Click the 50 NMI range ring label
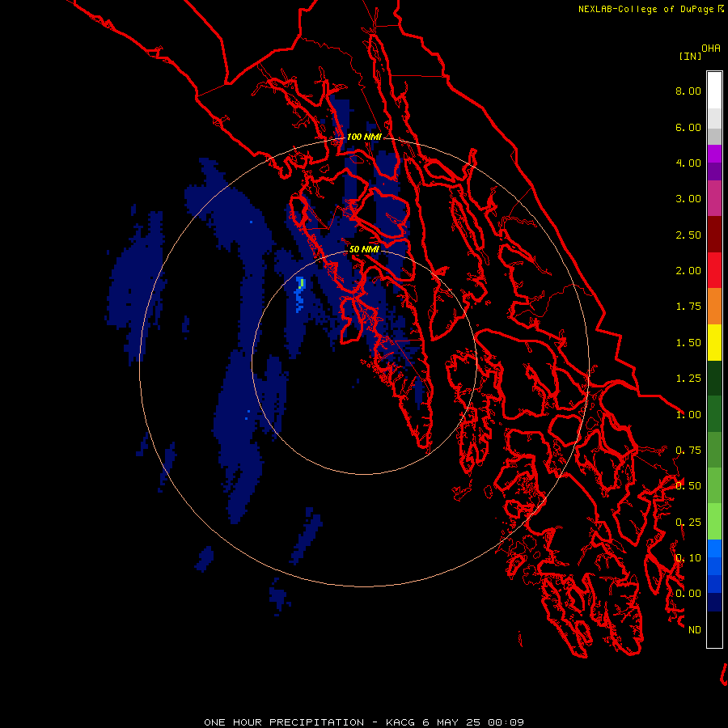728x728 pixels. [x=364, y=249]
